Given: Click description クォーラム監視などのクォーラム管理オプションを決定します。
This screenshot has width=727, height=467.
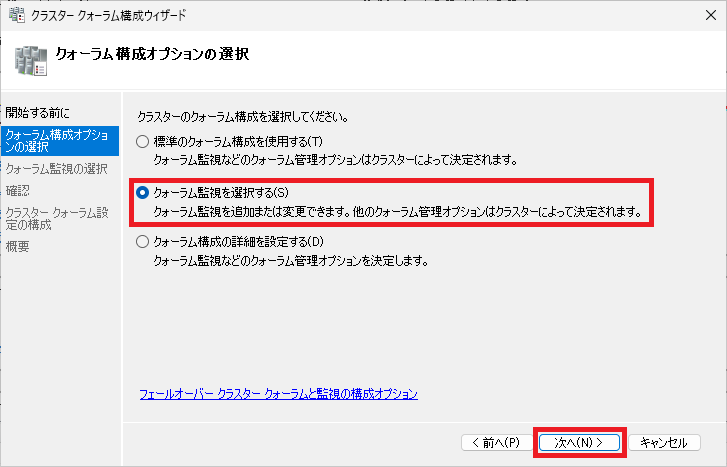Looking at the screenshot, I should click(x=291, y=261).
